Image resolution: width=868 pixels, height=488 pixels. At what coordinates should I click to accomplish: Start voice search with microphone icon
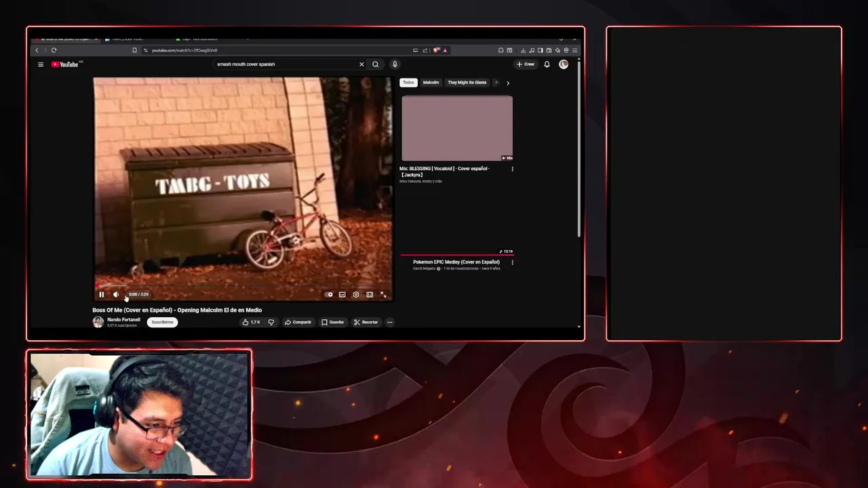click(395, 64)
